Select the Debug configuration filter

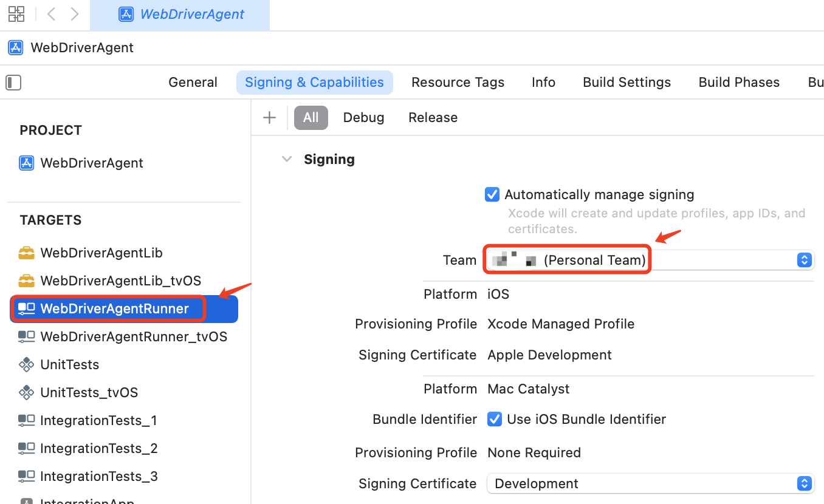click(x=363, y=117)
